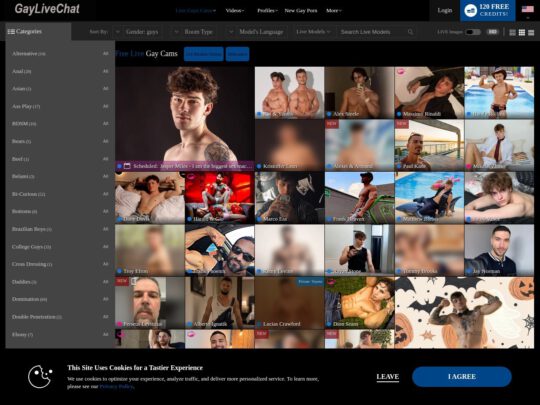
Task: Click the first blue button beside Gay Cams heading
Action: [x=204, y=54]
